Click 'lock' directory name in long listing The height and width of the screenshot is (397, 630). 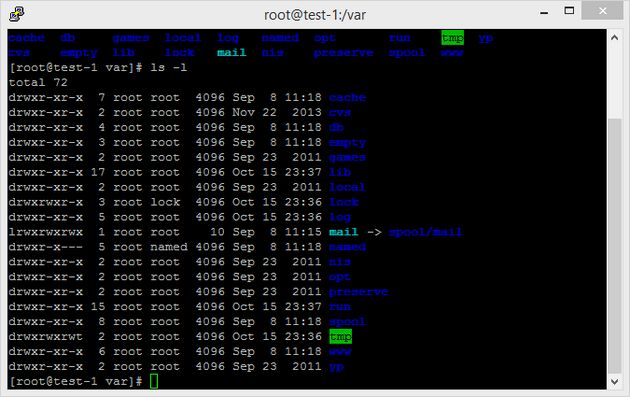(344, 202)
